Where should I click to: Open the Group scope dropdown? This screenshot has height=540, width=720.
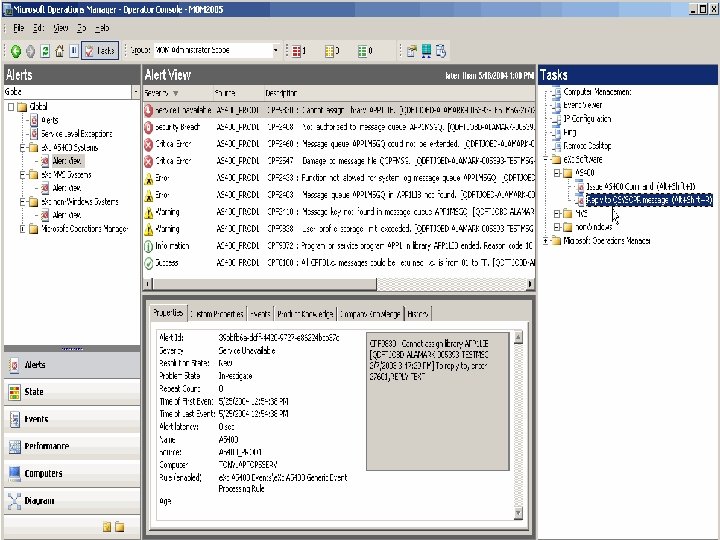click(x=276, y=51)
